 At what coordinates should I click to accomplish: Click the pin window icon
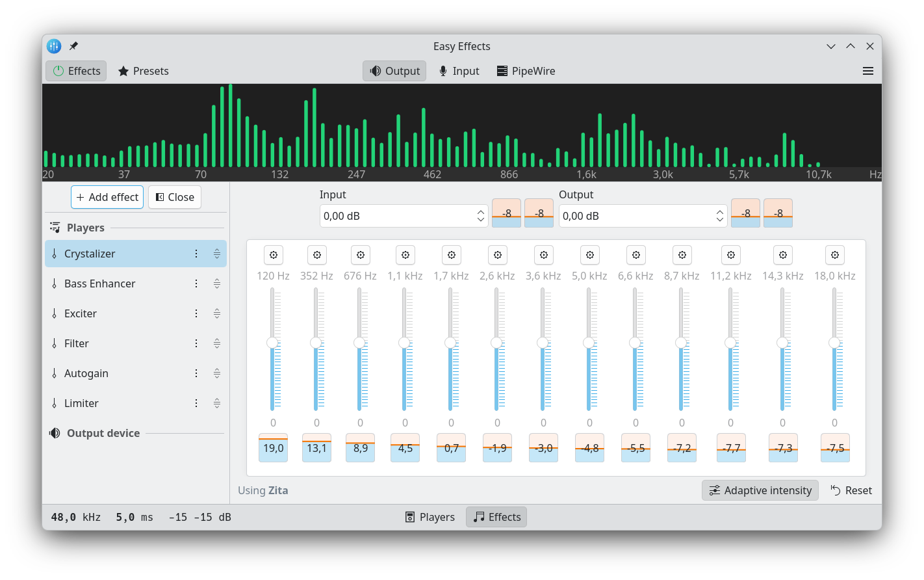pos(73,46)
